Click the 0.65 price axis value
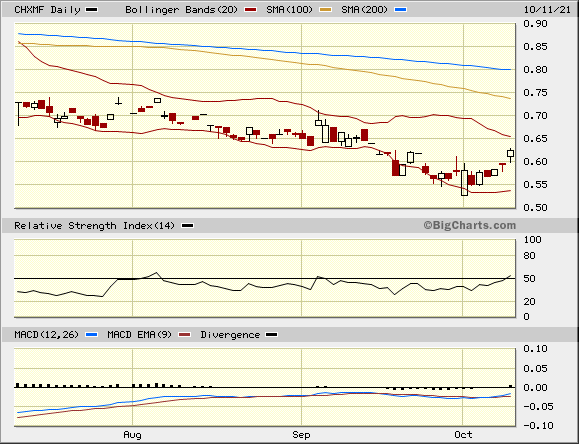 535,139
